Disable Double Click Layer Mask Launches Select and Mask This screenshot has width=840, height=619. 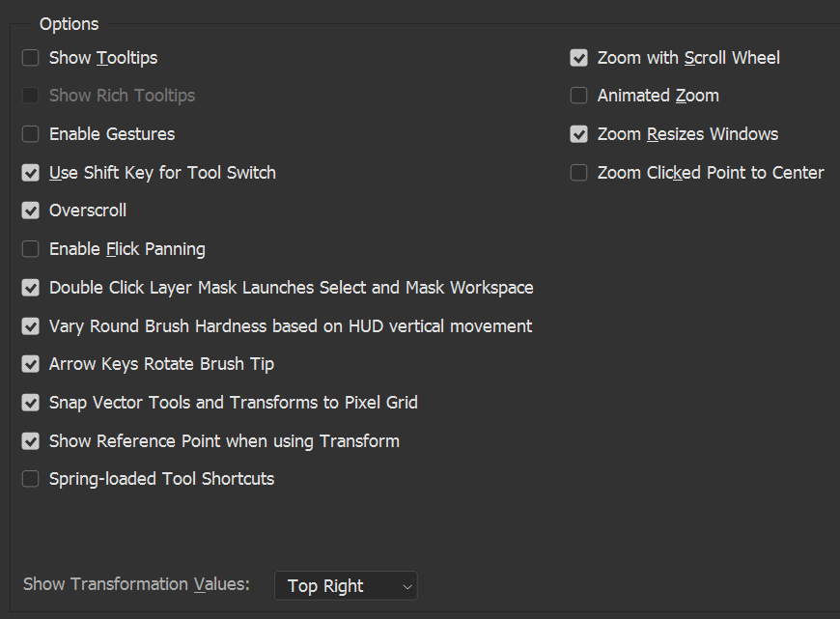(x=30, y=287)
